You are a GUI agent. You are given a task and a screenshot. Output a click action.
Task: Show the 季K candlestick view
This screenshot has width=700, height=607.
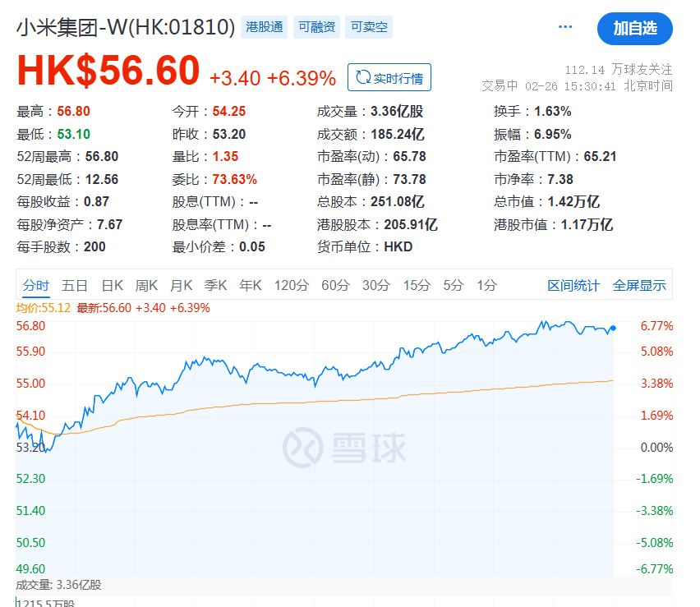click(215, 286)
